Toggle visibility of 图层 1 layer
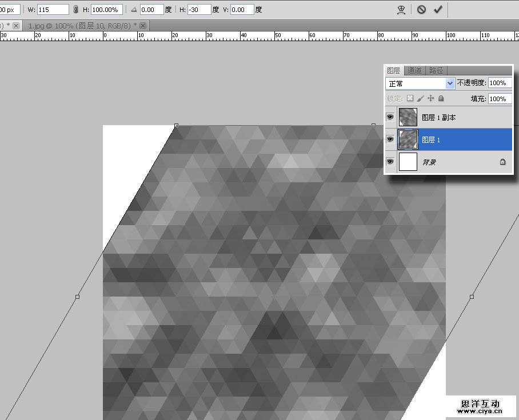Viewport: 519px width, 420px height. click(x=390, y=139)
